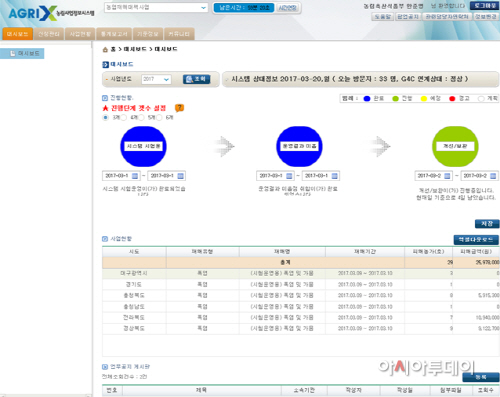
Task: Open calendar for first stage start date
Action: pos(135,176)
